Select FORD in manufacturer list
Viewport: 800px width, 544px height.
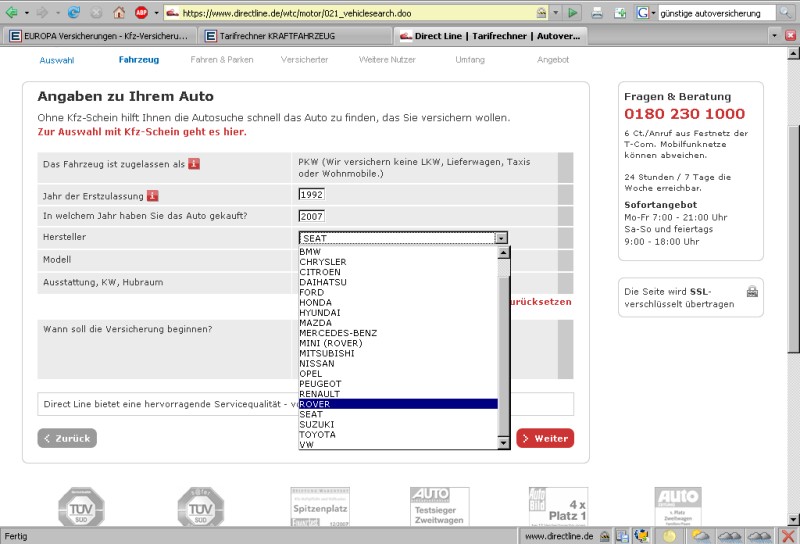[398, 292]
